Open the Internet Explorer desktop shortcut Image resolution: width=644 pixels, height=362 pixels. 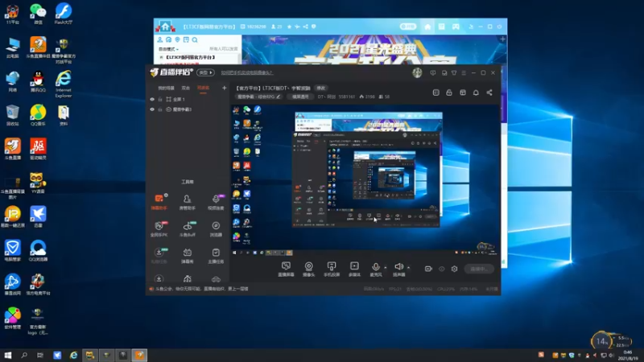(x=64, y=84)
